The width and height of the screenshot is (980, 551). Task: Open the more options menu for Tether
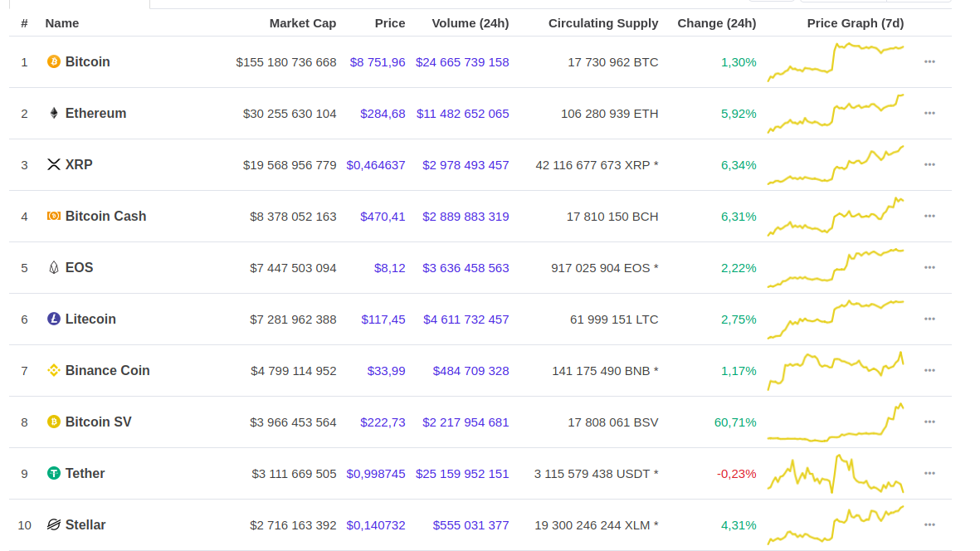929,474
